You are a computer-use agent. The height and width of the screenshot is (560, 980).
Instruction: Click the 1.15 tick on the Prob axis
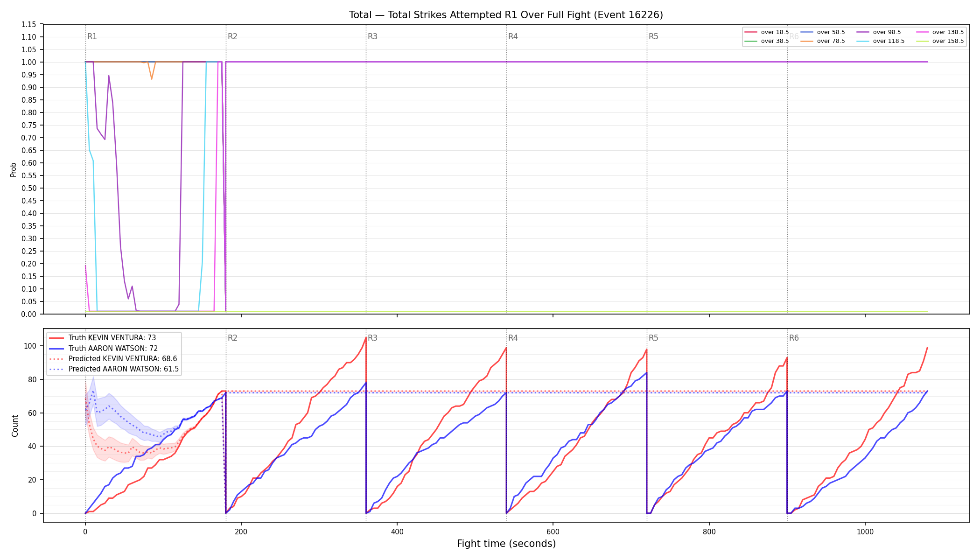29,24
